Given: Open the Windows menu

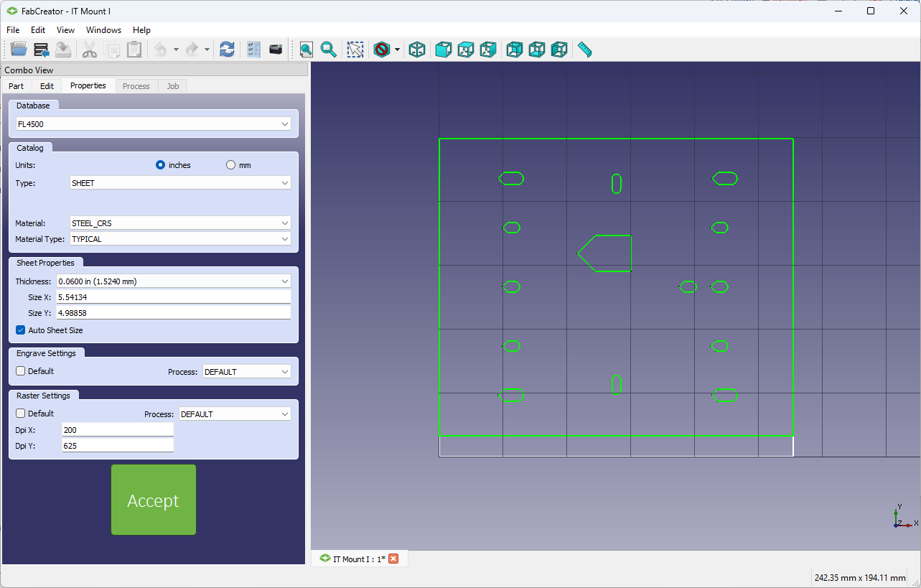Looking at the screenshot, I should [x=103, y=30].
